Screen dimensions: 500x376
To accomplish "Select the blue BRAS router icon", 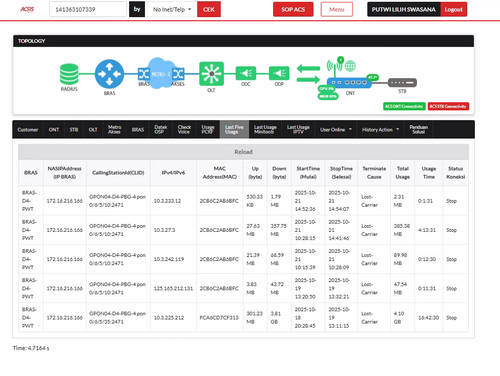I will point(109,74).
